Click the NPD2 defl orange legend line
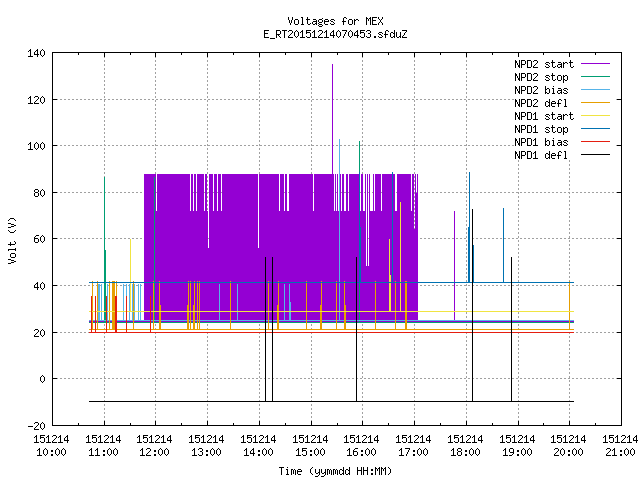Screen dimensions: 640x480 coord(595,103)
